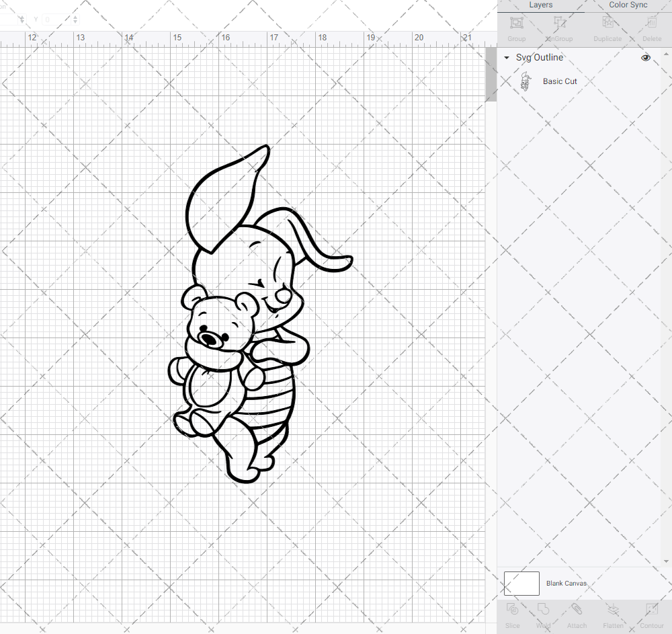Select the Piglet hugging Pooh drawing on canvas
This screenshot has height=634, width=672.
(260, 314)
